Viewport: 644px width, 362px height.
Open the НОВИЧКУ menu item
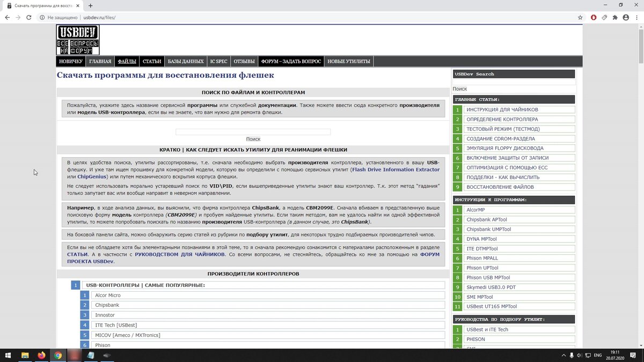click(x=71, y=61)
